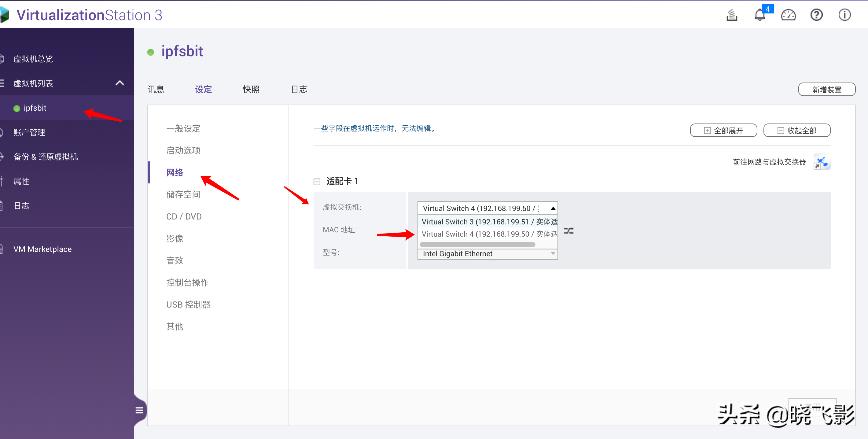Click the 收起全部 (Collapse all) button

(x=796, y=131)
